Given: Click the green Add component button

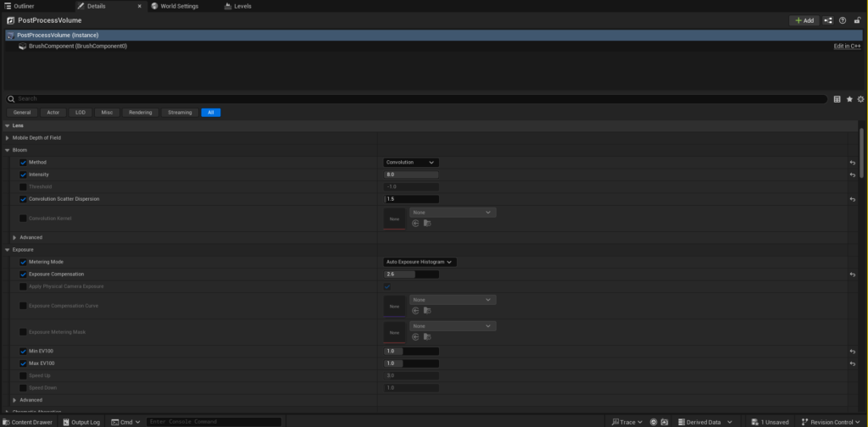Looking at the screenshot, I should click(804, 20).
